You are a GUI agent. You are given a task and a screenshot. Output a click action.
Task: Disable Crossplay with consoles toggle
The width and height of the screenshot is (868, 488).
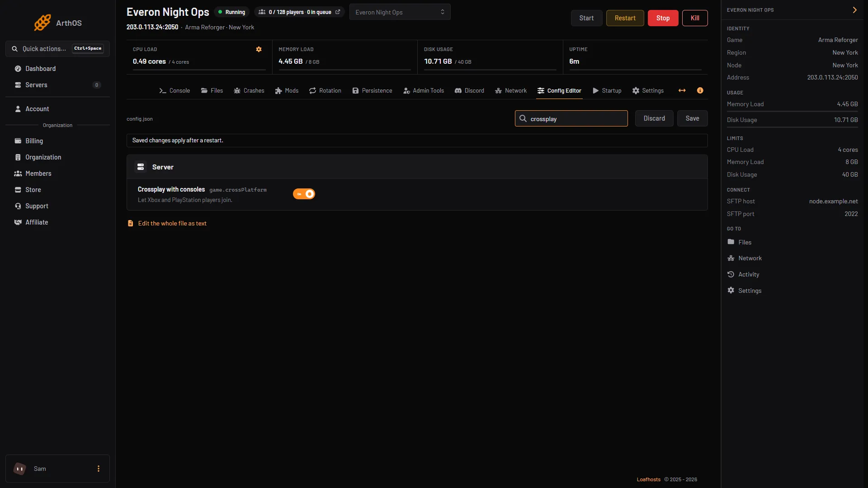point(304,194)
